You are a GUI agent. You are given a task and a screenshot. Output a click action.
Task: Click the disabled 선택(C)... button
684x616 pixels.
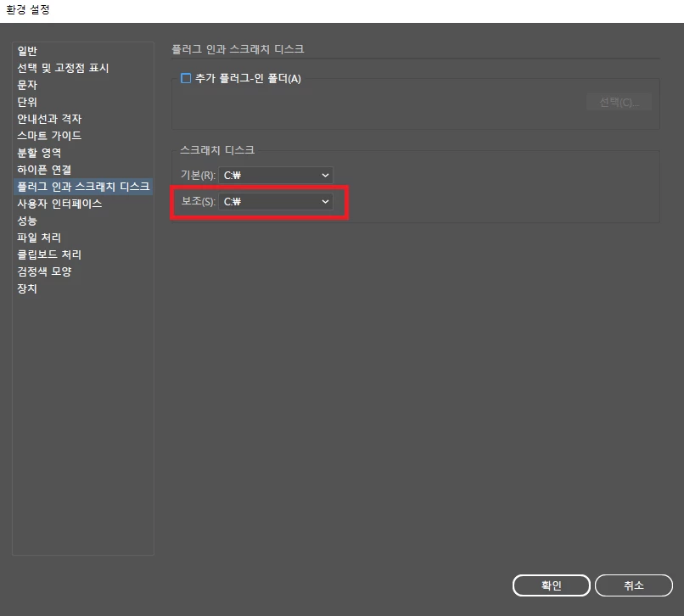point(619,102)
